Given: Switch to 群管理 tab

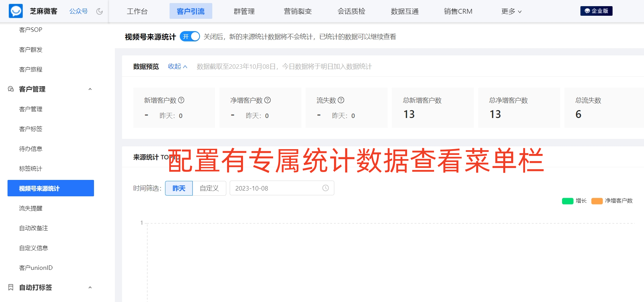Looking at the screenshot, I should pyautogui.click(x=244, y=11).
